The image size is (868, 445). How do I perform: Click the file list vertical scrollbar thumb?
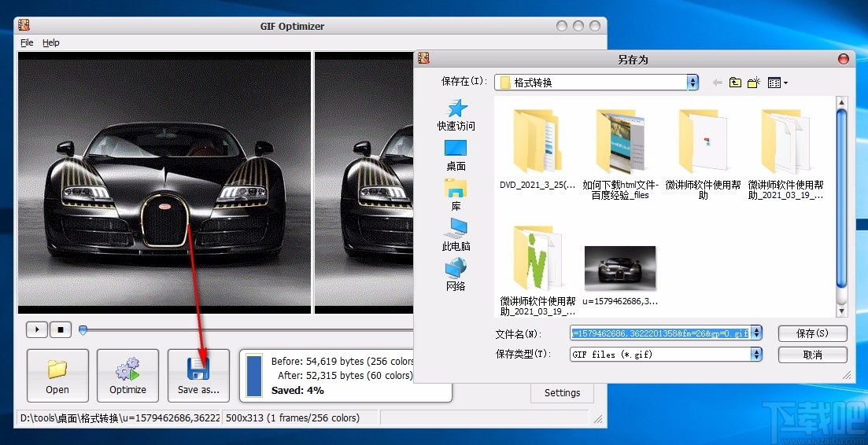coord(841,198)
